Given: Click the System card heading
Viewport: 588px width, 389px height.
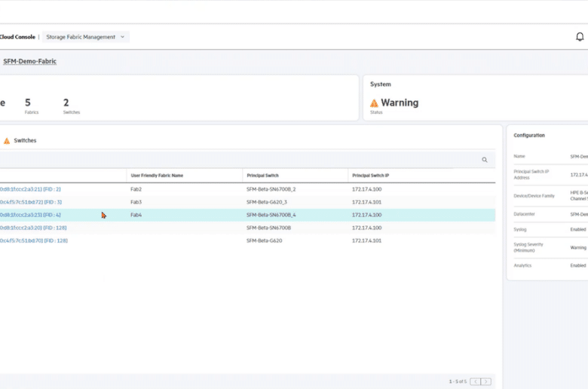Looking at the screenshot, I should click(x=380, y=84).
